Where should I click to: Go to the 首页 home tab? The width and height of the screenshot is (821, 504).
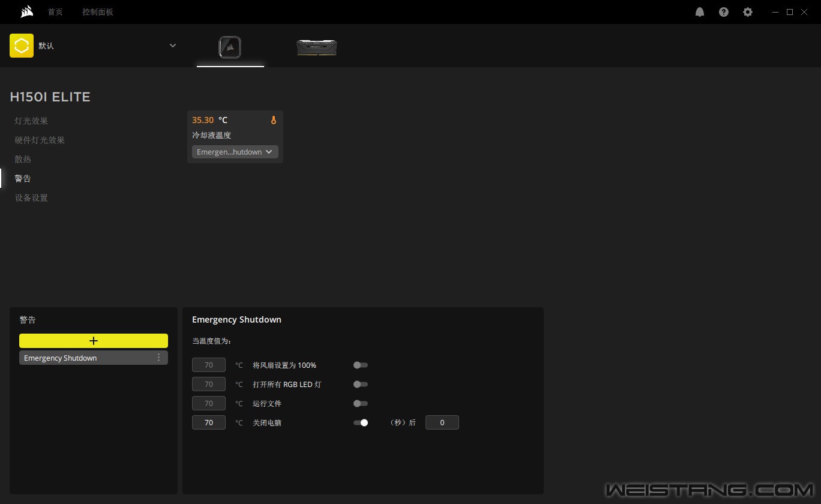(55, 12)
